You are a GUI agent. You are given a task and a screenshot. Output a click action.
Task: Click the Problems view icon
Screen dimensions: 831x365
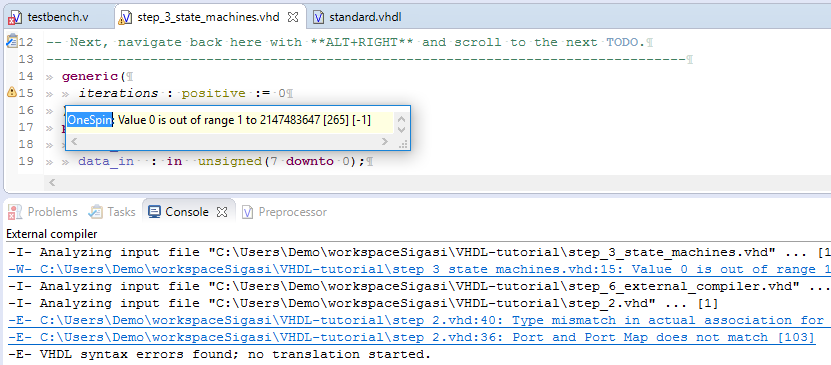click(x=15, y=212)
